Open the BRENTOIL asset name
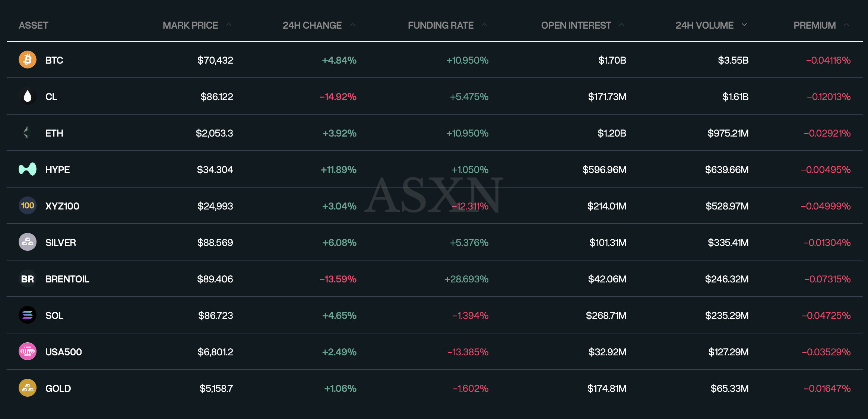 (x=67, y=279)
